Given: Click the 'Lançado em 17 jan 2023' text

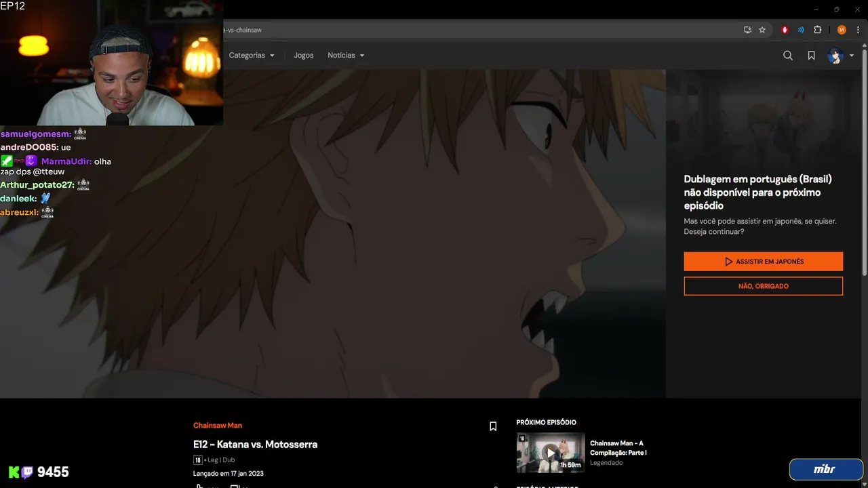Looking at the screenshot, I should (x=229, y=474).
